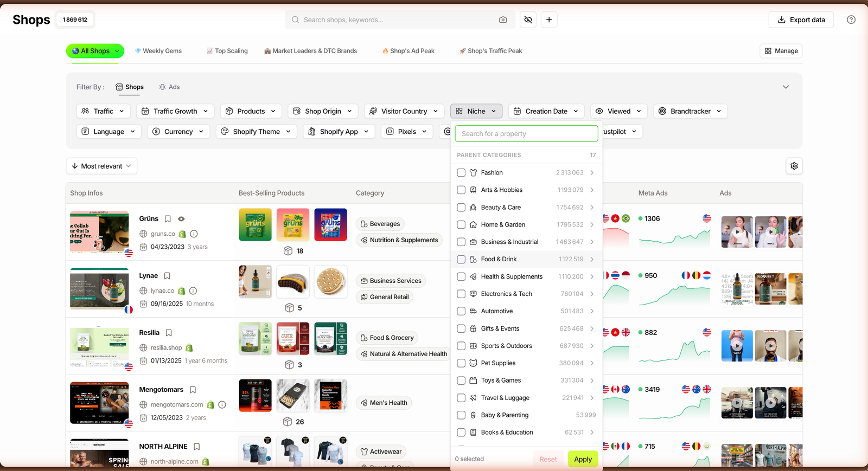Tick the Food & Drink checkbox
Screen dimensions: 868x471
click(461, 260)
